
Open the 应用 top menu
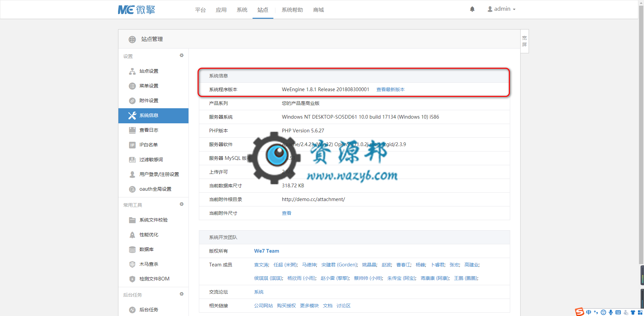pyautogui.click(x=221, y=10)
